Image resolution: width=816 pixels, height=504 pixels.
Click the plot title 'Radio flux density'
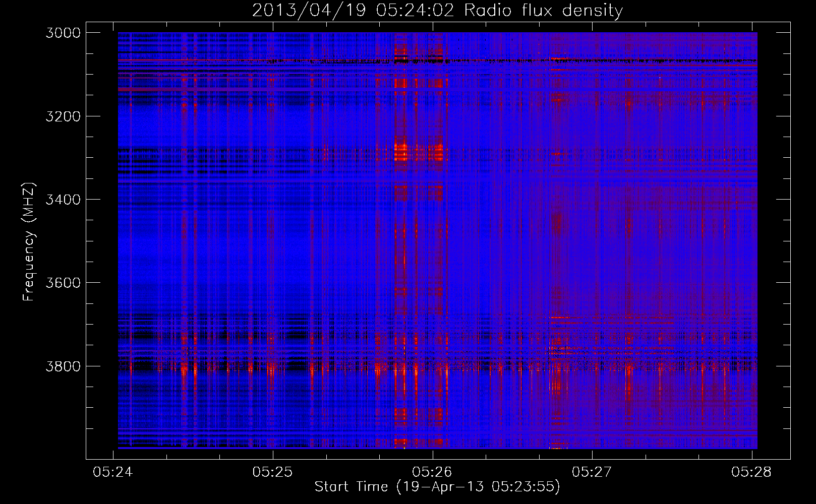pos(543,11)
